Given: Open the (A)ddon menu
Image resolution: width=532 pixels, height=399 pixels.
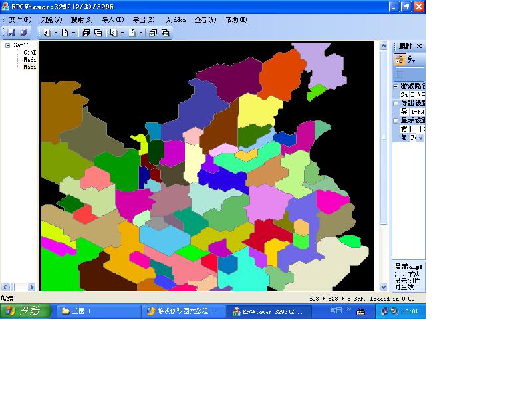Looking at the screenshot, I should (176, 20).
